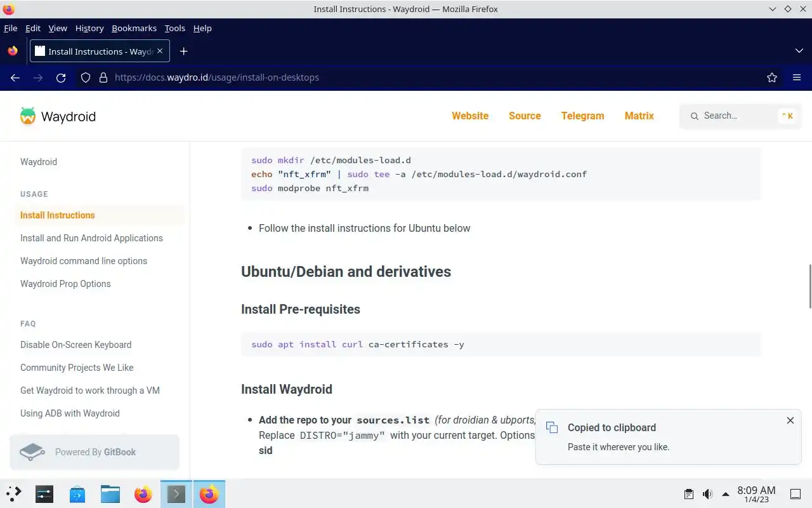
Task: Click the sudo apt install curl code block
Action: (x=501, y=344)
